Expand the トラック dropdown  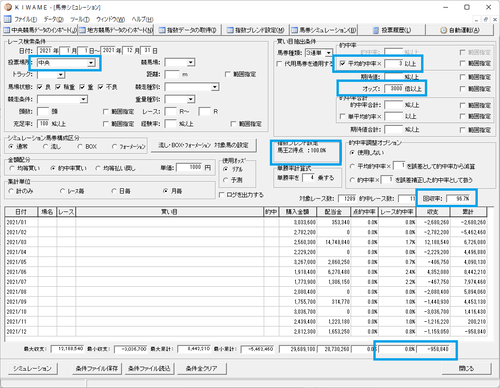[x=60, y=75]
